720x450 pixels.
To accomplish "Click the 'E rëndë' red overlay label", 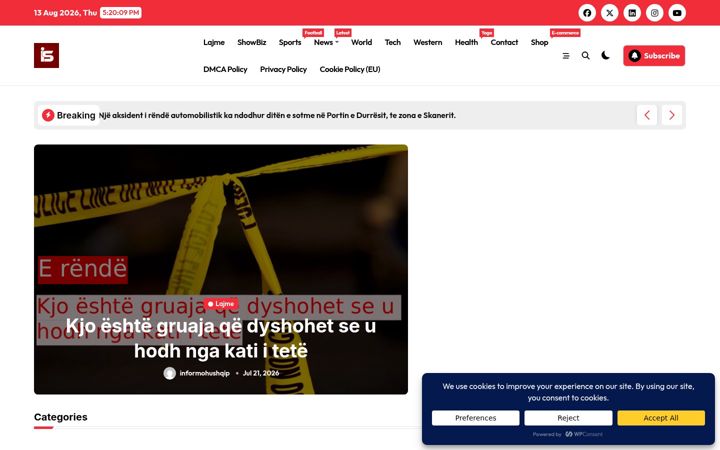I will pos(83,270).
